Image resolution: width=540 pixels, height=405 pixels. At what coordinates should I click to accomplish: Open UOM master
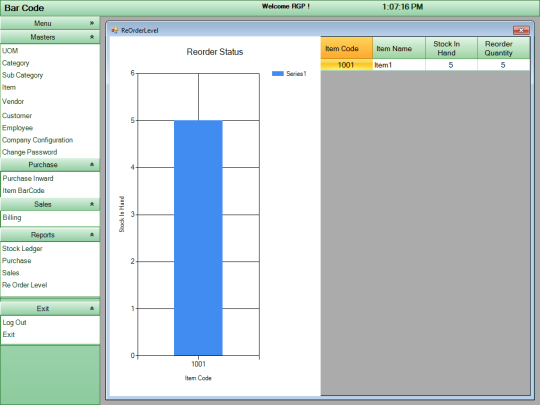click(x=10, y=51)
